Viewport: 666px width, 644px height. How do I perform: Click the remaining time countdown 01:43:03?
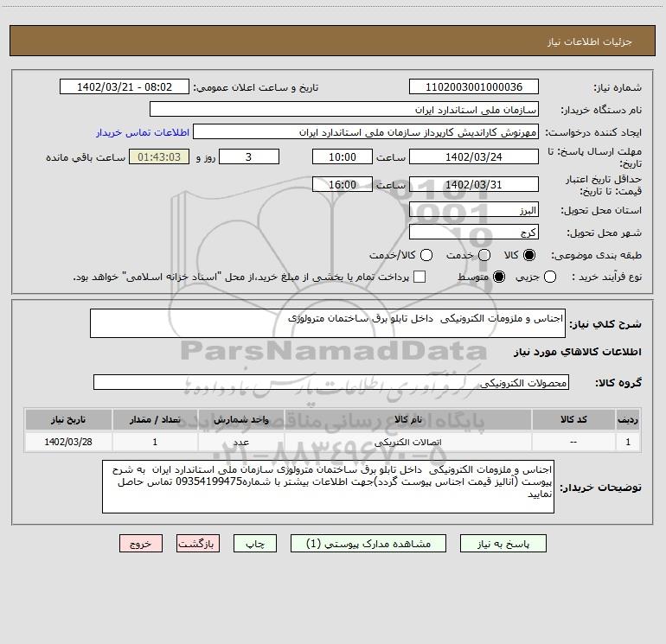point(159,156)
